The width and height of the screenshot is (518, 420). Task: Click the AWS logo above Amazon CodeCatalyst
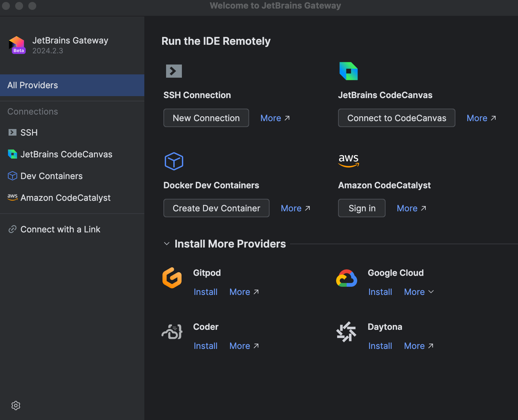pos(349,160)
